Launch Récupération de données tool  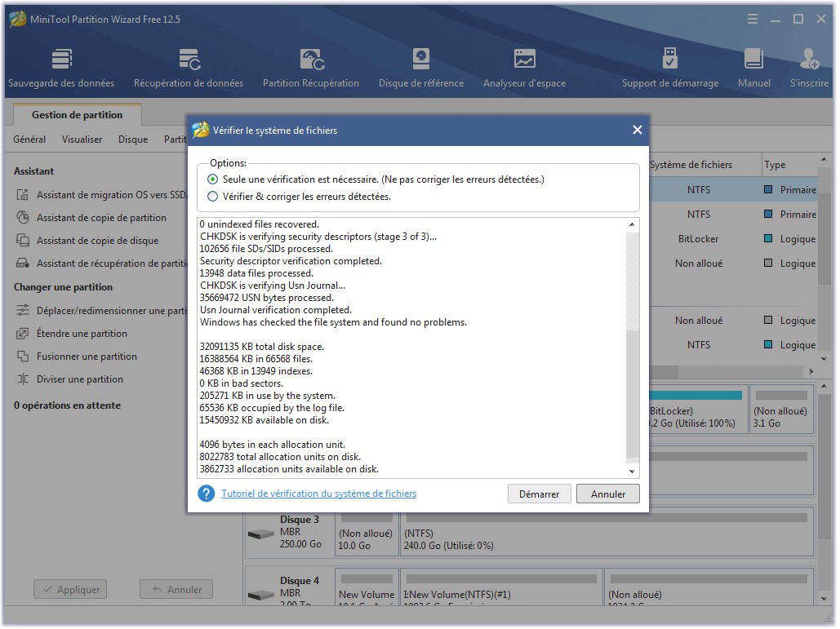point(189,68)
